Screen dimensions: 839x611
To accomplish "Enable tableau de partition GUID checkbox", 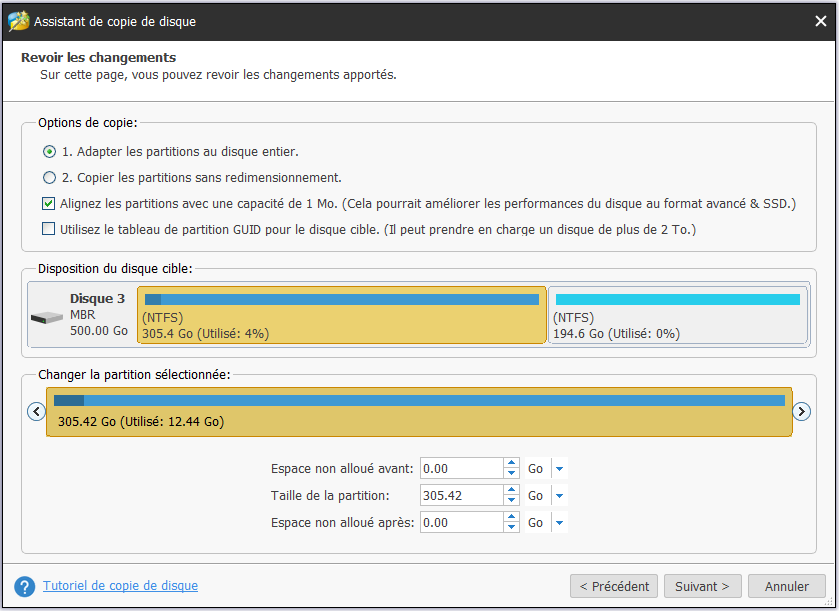I will coord(49,229).
